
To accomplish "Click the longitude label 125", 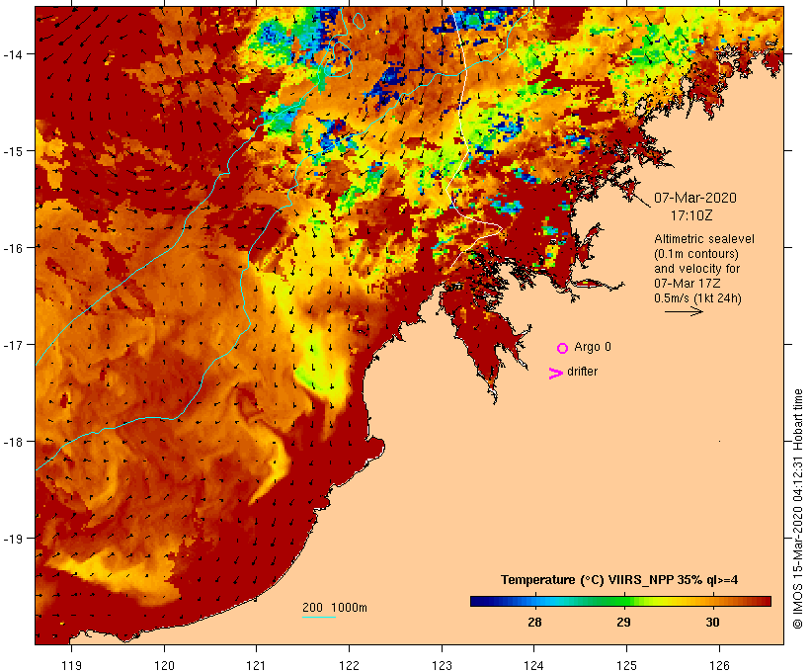I will (x=626, y=665).
